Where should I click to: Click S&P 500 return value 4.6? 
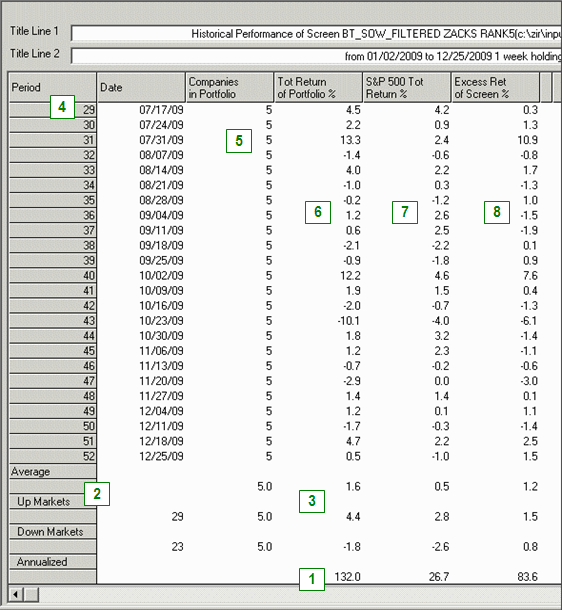click(x=442, y=275)
